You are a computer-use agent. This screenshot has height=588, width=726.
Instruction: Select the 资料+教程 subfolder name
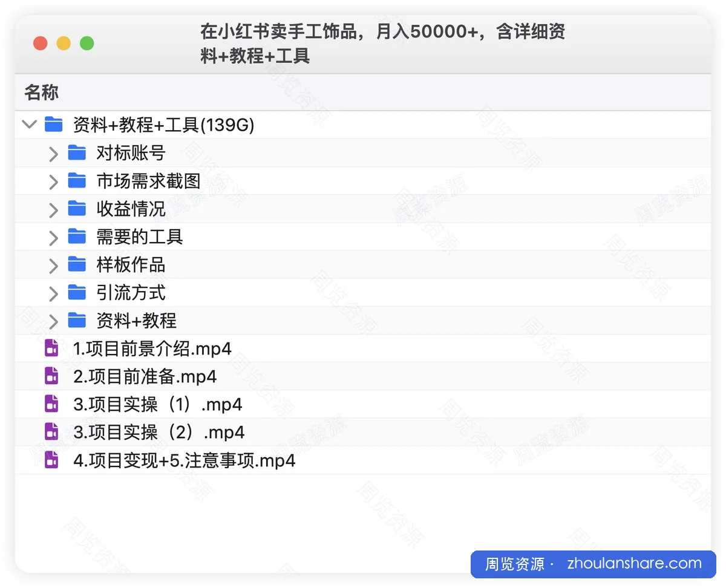(x=136, y=321)
